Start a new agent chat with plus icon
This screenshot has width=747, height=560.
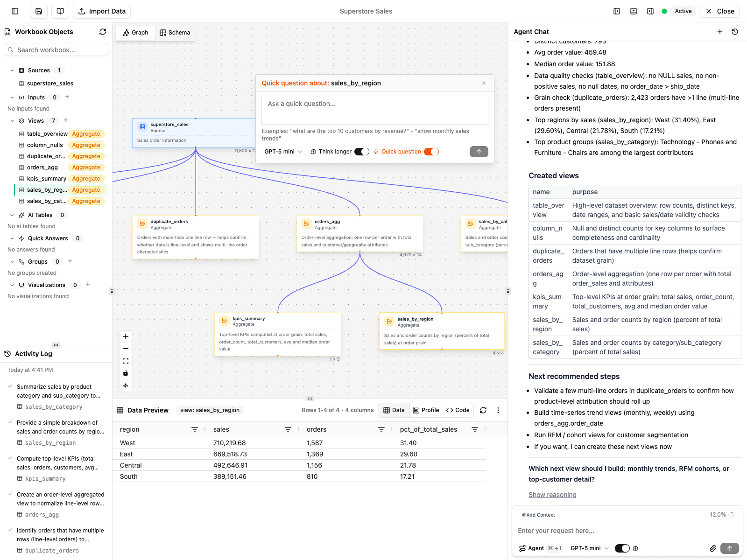coord(719,32)
